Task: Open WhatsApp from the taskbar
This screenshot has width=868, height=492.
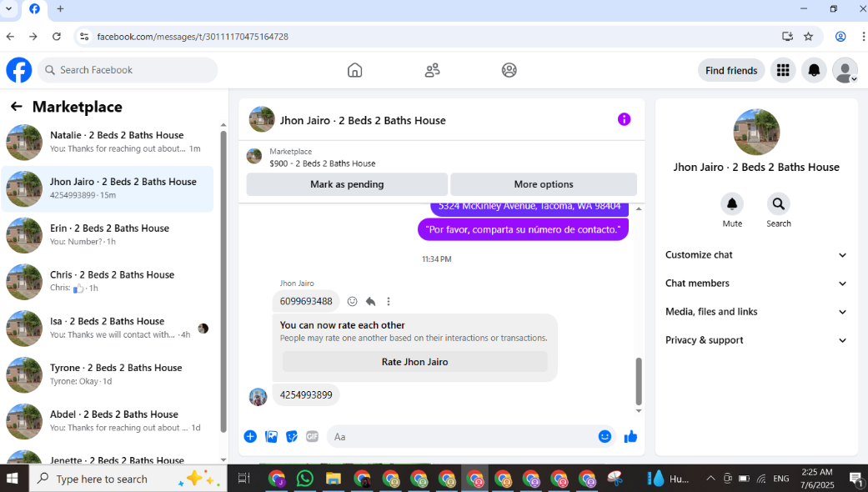Action: 305,478
